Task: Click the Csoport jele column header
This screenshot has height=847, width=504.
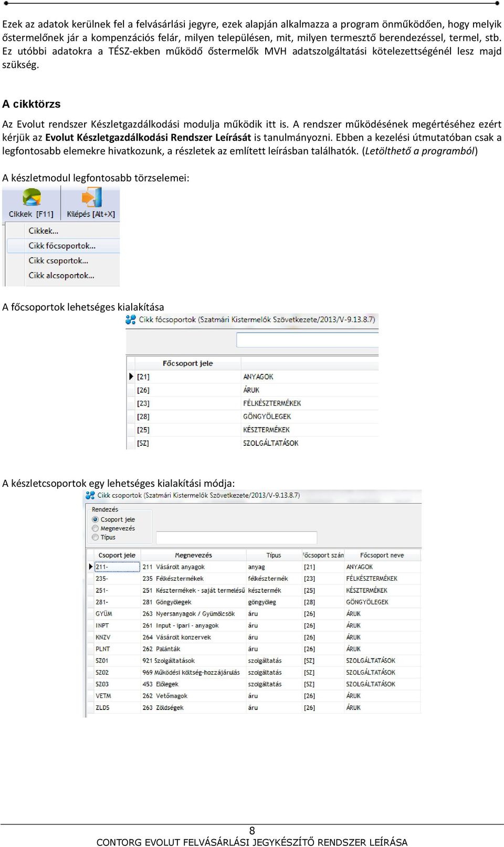Action: (117, 555)
